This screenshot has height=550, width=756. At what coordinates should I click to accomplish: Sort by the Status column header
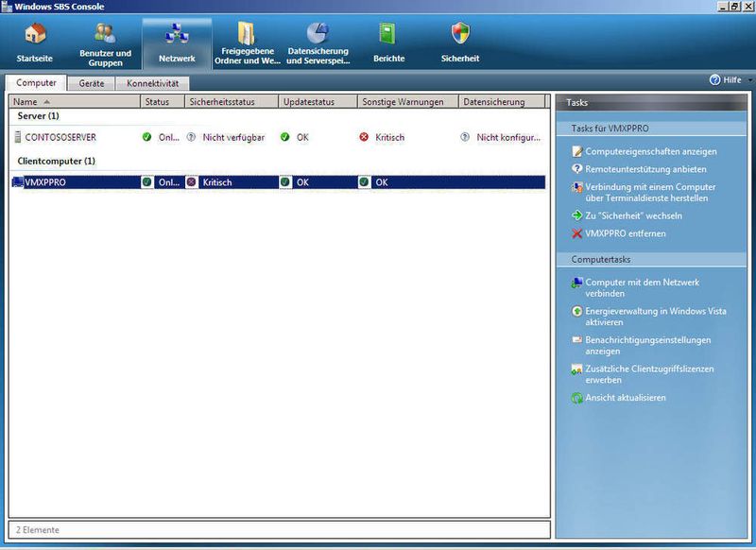click(x=163, y=102)
